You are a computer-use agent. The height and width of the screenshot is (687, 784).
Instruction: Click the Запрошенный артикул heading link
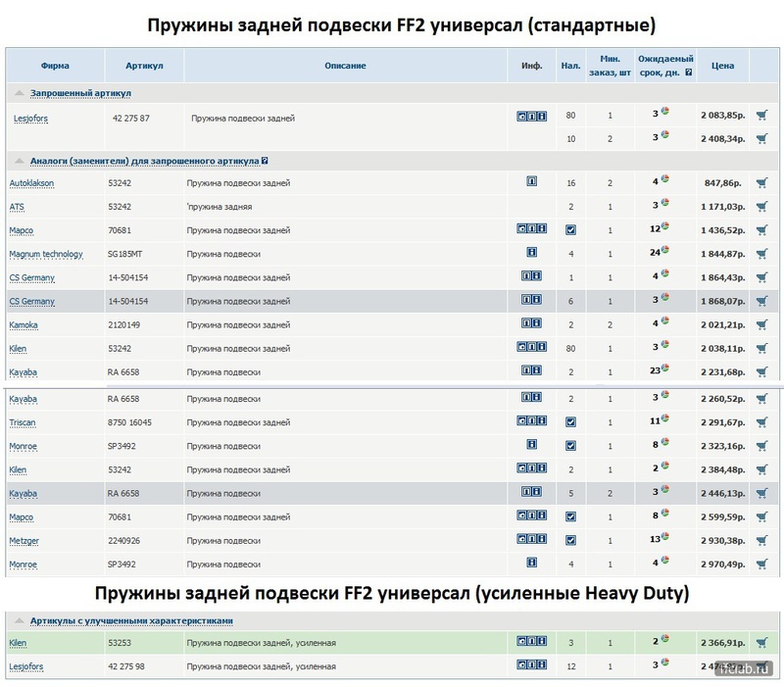tap(80, 93)
